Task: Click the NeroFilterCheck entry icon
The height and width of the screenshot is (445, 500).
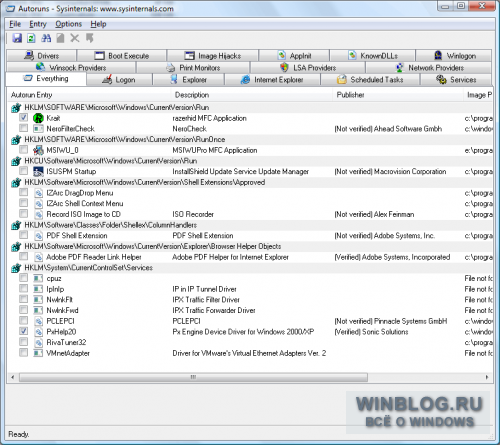Action: point(38,129)
